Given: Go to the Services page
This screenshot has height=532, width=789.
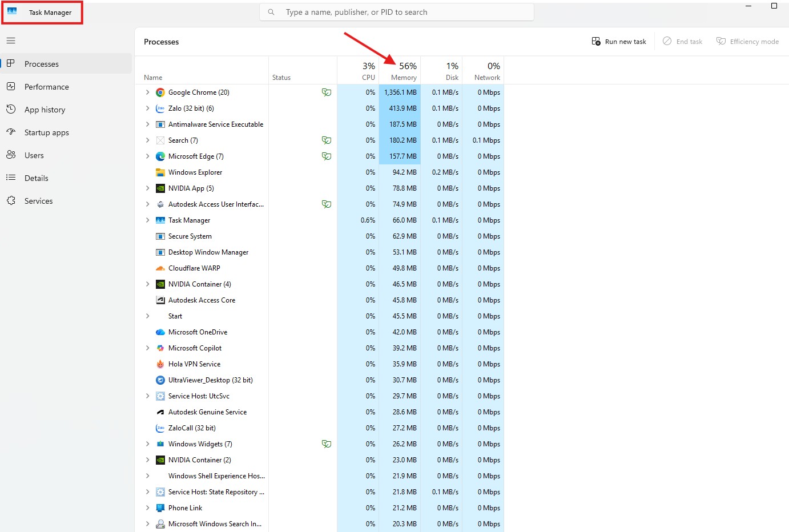Looking at the screenshot, I should (x=38, y=201).
